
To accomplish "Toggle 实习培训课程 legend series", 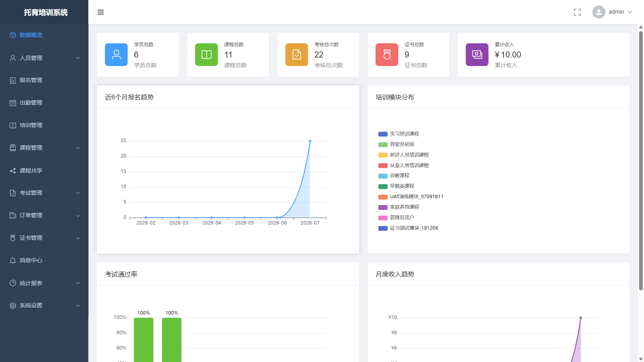I will pos(399,134).
